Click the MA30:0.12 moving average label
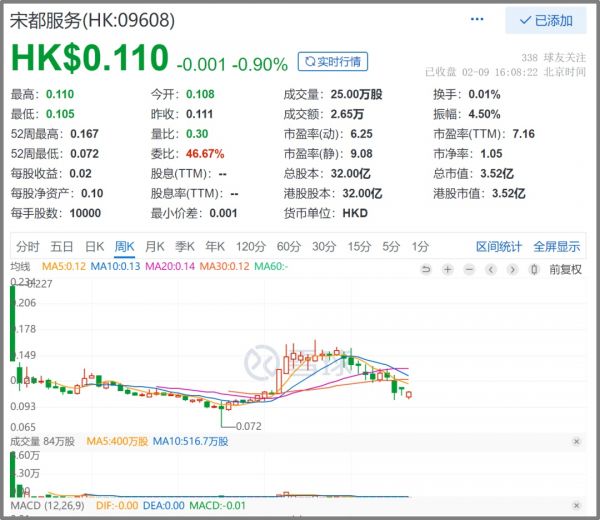This screenshot has height=520, width=600. click(225, 266)
